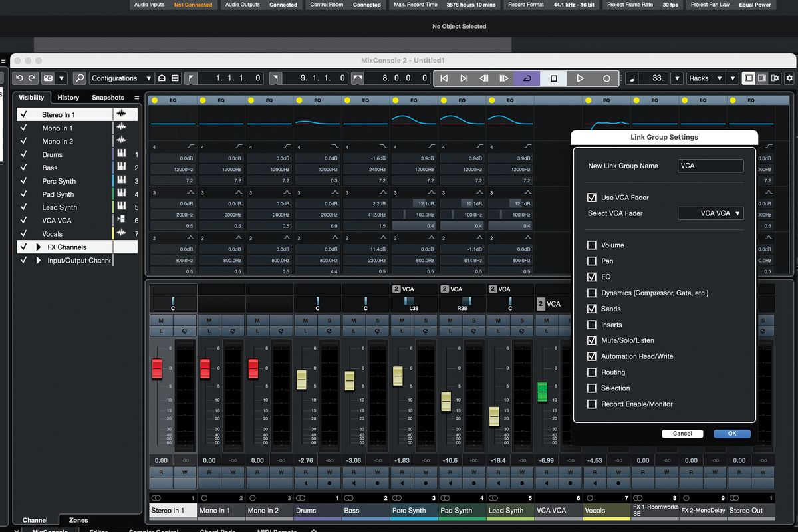Activate the Cycle loop icon
Viewport: 798px width, 532px height.
tap(527, 78)
